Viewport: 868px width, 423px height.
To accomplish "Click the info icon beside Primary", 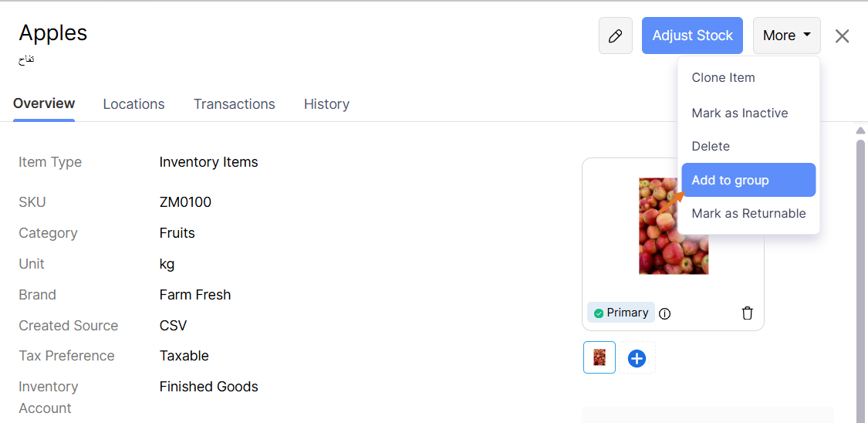I will pos(665,313).
